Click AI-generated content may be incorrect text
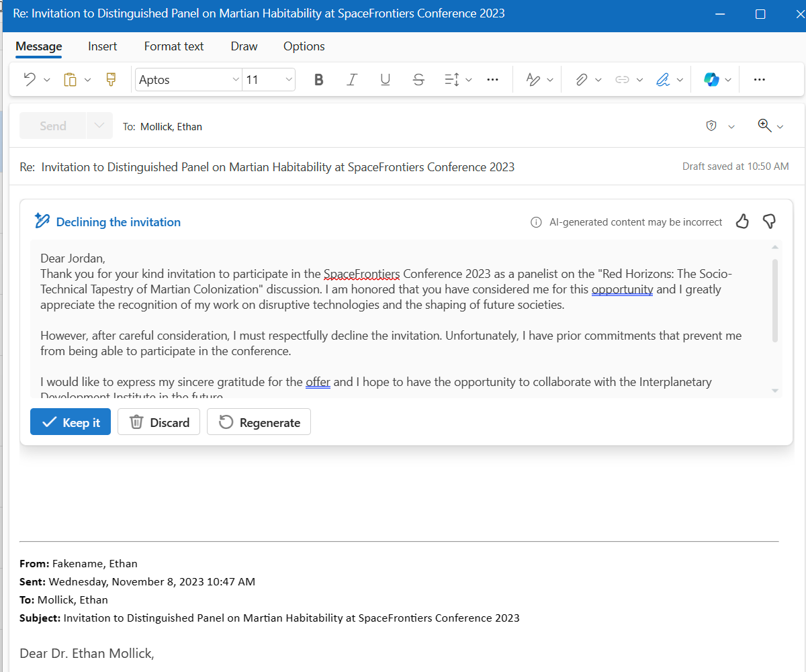 (635, 222)
